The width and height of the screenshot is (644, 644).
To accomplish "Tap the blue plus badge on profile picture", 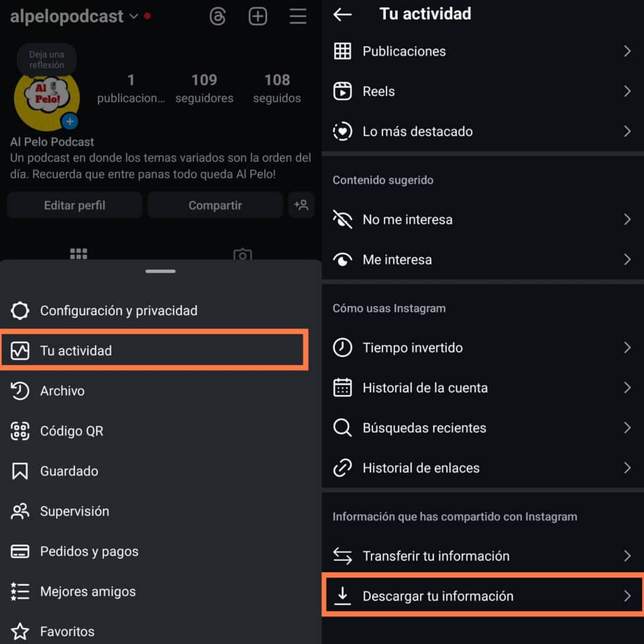I will tap(70, 121).
